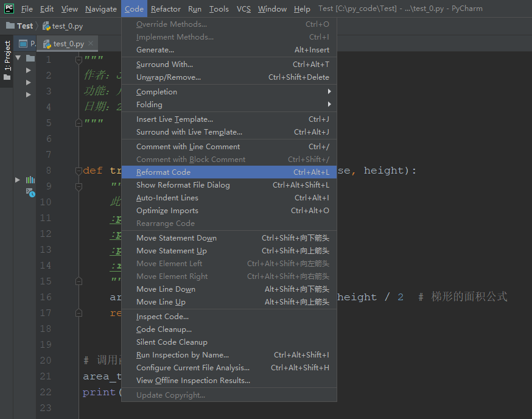Close the test_0.py editor tab
532x419 pixels.
pyautogui.click(x=91, y=43)
